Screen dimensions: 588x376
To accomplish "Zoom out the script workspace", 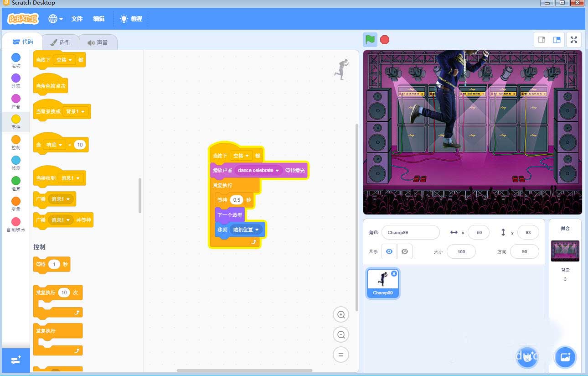I will [341, 334].
